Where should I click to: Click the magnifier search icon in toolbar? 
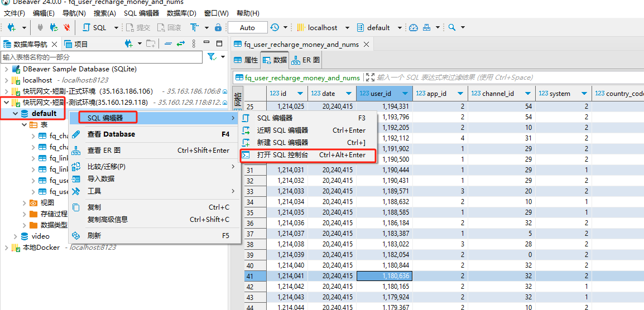click(x=452, y=27)
